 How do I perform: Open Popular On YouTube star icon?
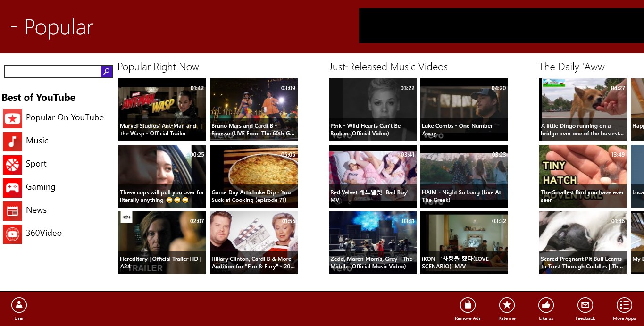pos(12,119)
